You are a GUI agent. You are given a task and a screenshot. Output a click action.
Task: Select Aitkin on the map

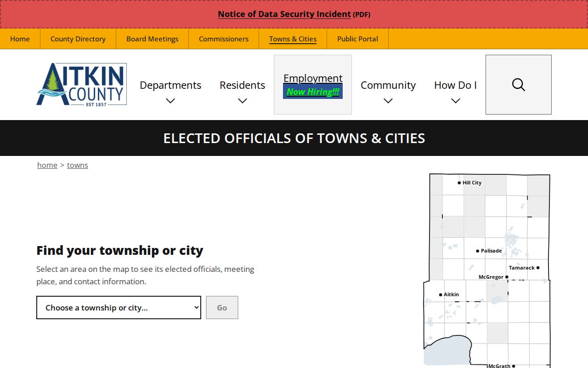point(449,294)
